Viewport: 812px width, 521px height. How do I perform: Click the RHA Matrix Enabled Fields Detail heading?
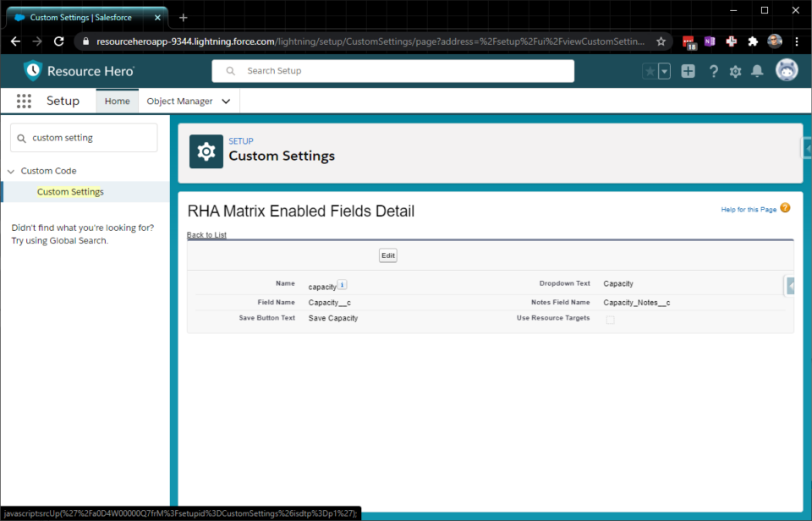click(301, 211)
